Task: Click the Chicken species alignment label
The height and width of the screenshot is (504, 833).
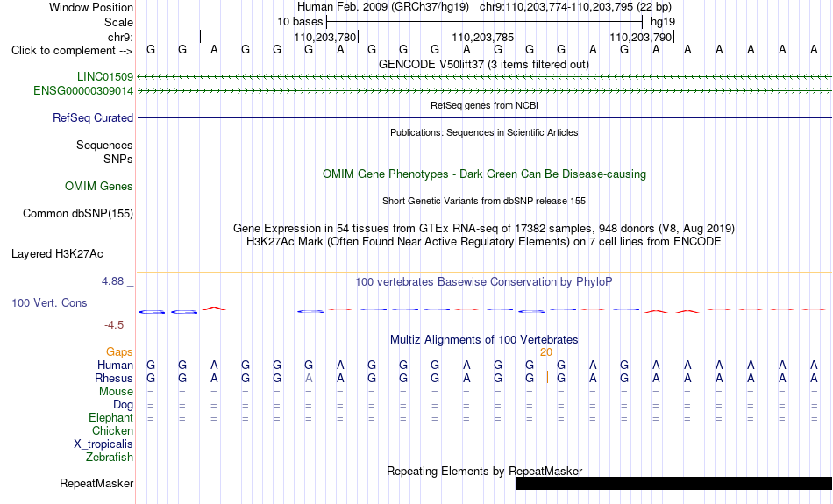Action: pyautogui.click(x=112, y=430)
